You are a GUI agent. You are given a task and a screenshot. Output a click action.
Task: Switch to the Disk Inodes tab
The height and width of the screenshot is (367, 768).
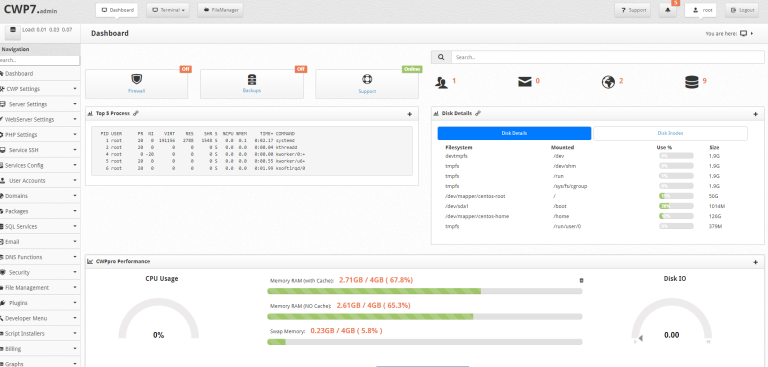pyautogui.click(x=670, y=133)
